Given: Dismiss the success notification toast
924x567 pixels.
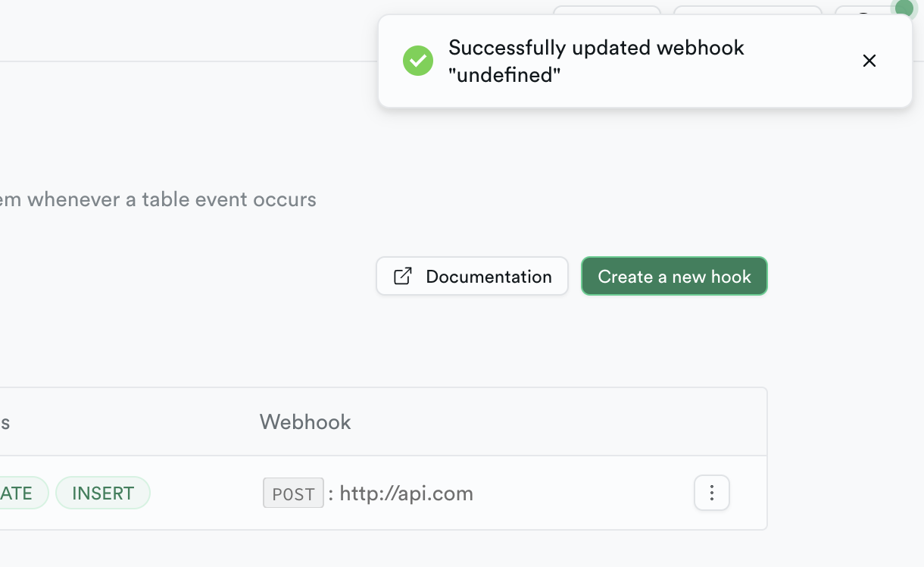Looking at the screenshot, I should [869, 61].
